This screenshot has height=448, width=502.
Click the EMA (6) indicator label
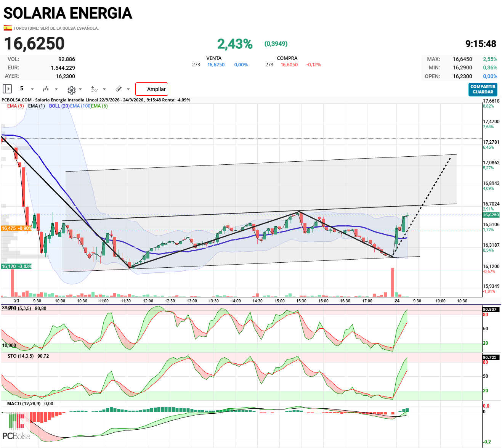[99, 106]
